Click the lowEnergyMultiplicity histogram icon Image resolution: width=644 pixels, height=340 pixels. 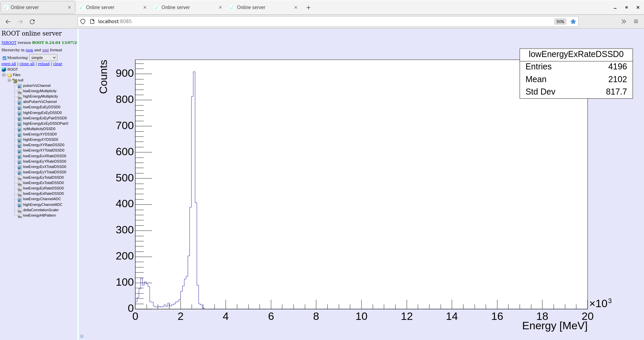click(x=20, y=91)
